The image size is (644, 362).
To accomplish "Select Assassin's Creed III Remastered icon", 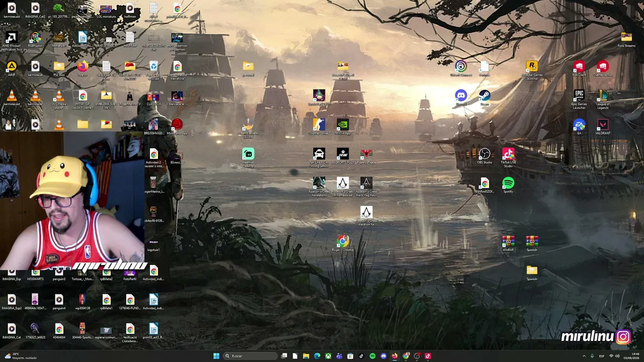I will point(343,187).
